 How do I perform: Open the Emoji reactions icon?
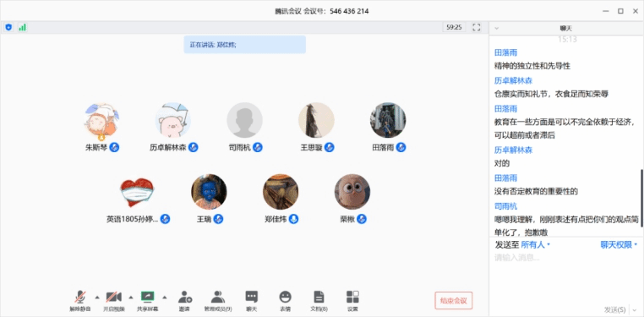pyautogui.click(x=285, y=301)
